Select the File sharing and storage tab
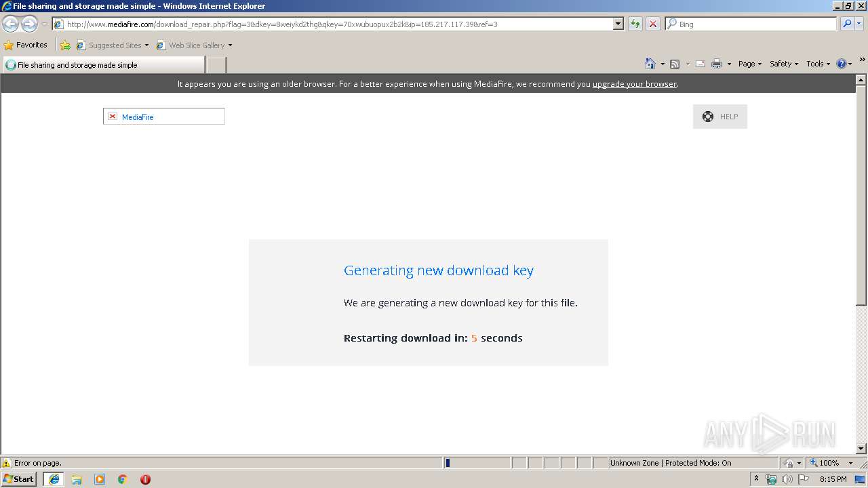The width and height of the screenshot is (868, 488). coord(103,65)
